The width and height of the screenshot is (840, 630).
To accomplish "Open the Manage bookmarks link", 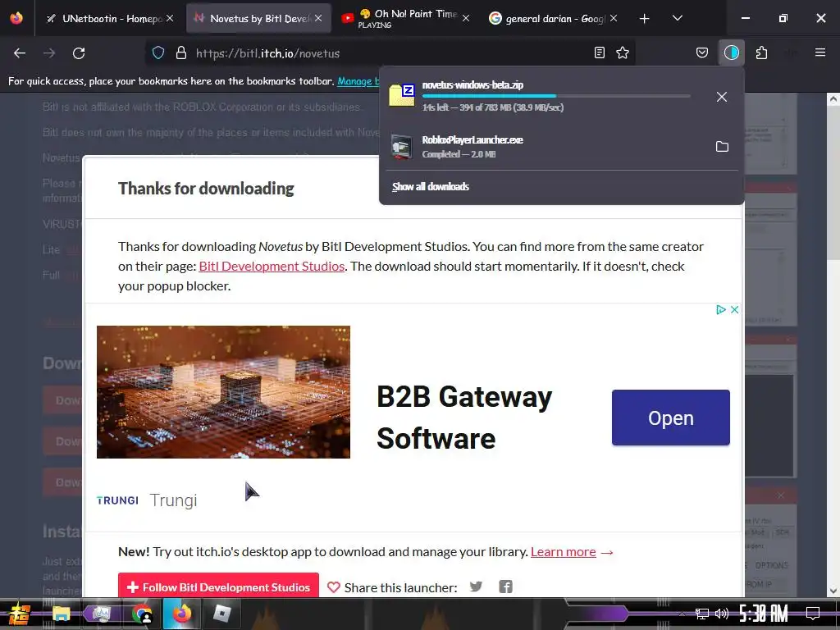I will tap(358, 81).
